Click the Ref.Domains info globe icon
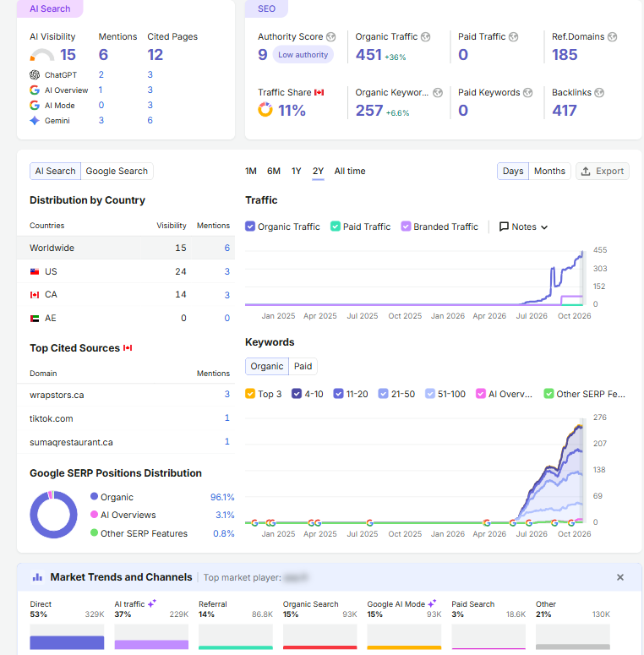 (612, 36)
